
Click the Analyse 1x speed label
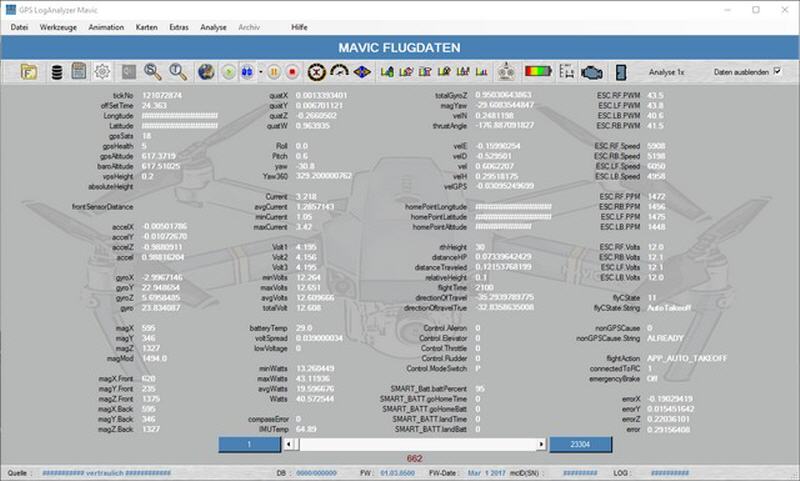(x=666, y=72)
